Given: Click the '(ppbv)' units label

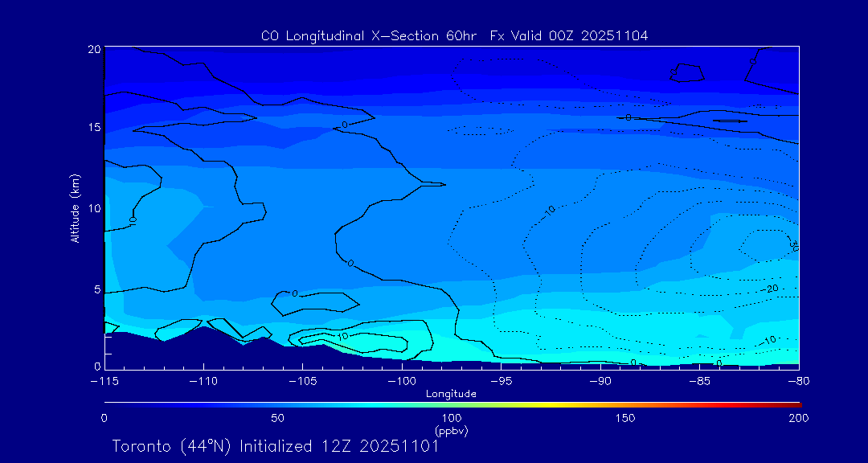Looking at the screenshot, I should pos(451,431).
